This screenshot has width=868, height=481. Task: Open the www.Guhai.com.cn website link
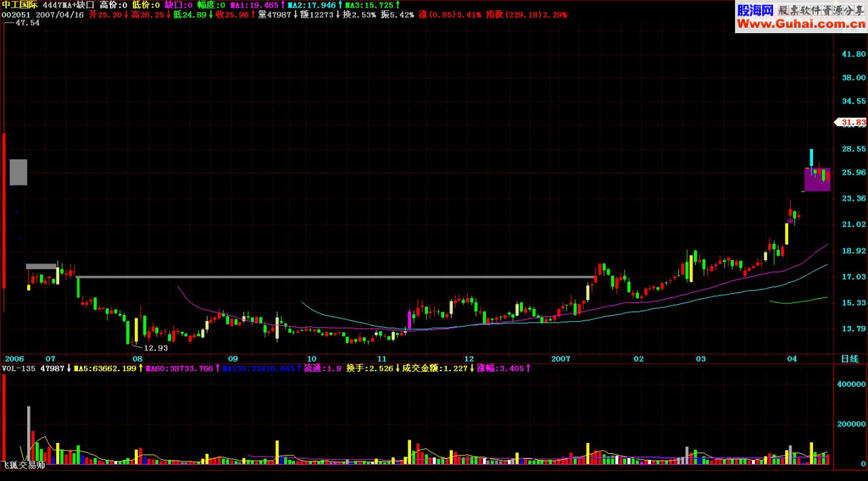(800, 24)
